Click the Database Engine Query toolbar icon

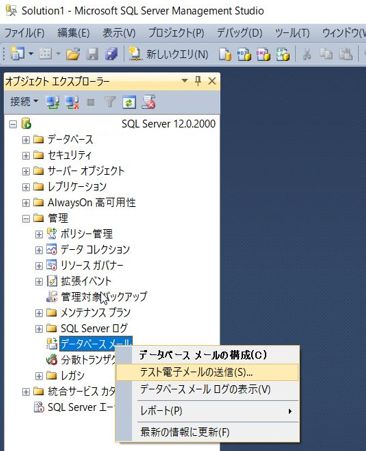(225, 54)
